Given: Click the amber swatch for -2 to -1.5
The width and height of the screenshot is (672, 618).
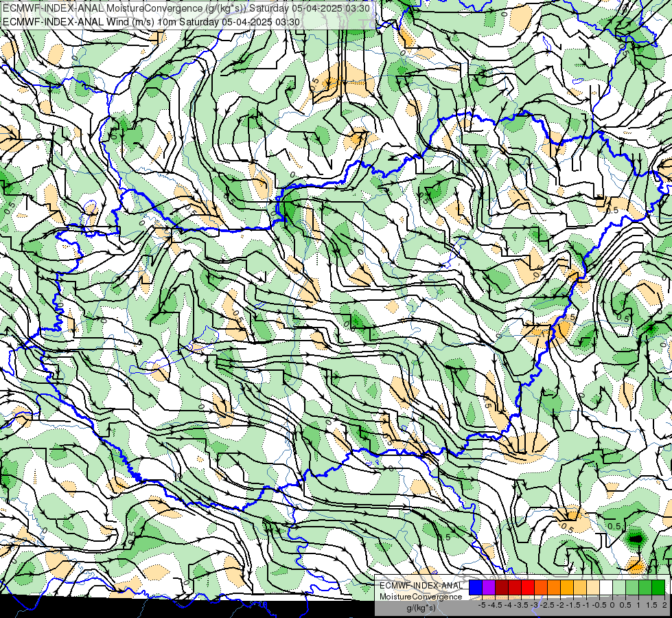Looking at the screenshot, I should [567, 588].
